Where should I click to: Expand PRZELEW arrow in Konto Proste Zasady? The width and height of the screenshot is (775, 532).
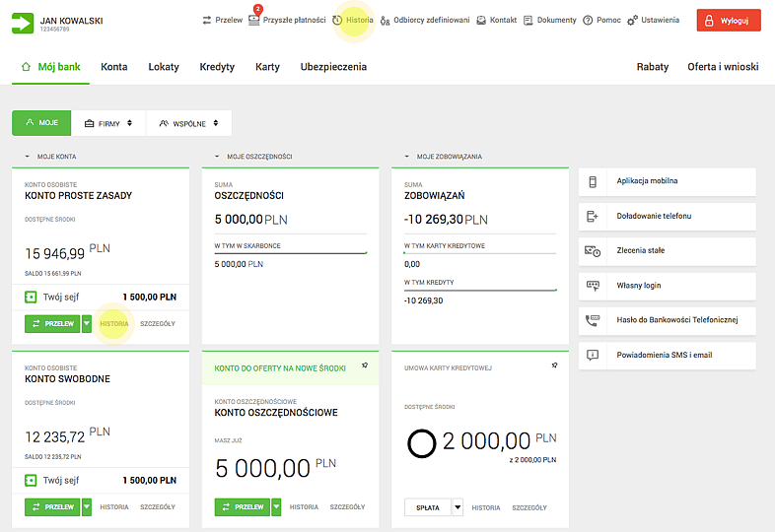click(x=87, y=324)
